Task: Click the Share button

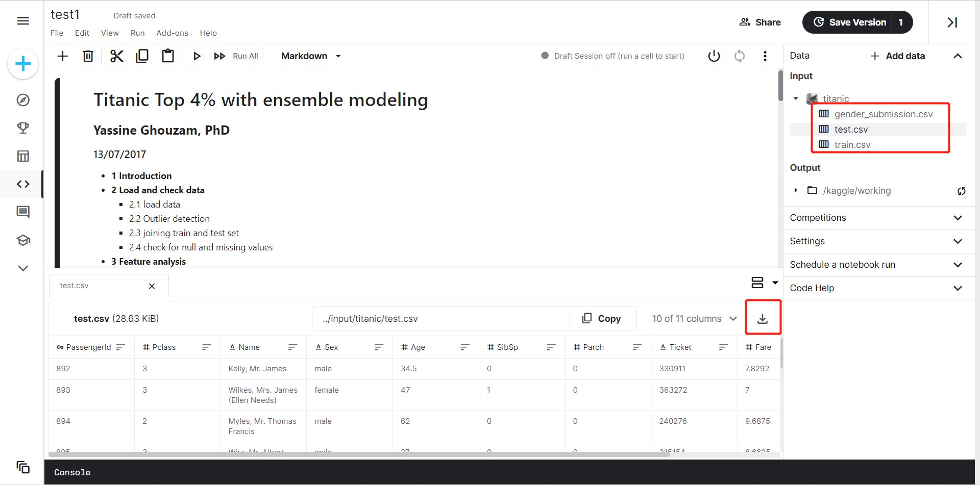Action: click(x=760, y=22)
